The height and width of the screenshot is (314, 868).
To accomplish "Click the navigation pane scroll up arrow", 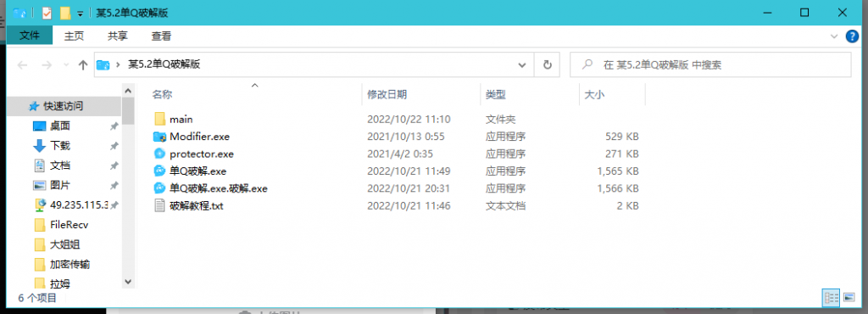I will click(x=129, y=90).
